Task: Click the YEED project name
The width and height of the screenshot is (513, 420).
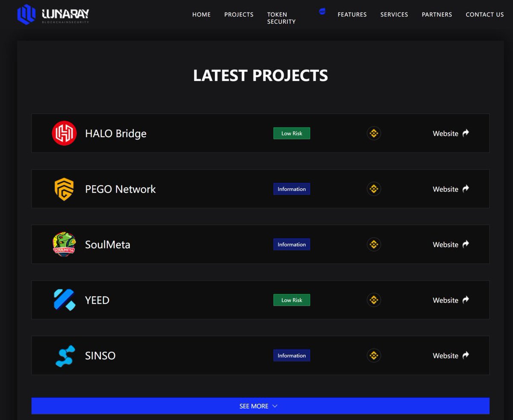Action: (x=97, y=300)
